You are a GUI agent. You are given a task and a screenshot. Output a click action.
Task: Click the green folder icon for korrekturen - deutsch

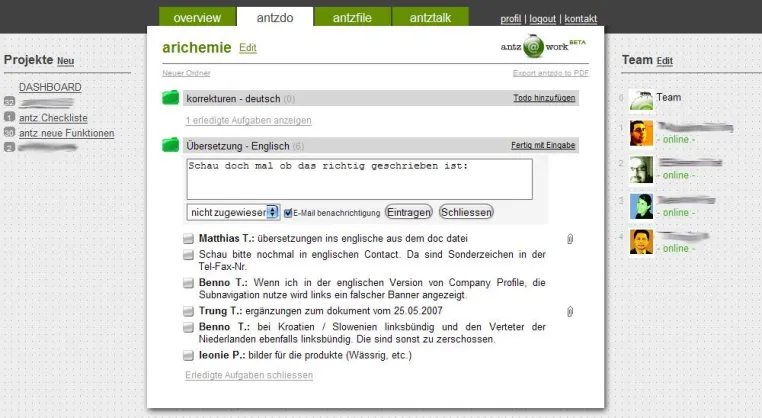(x=171, y=97)
